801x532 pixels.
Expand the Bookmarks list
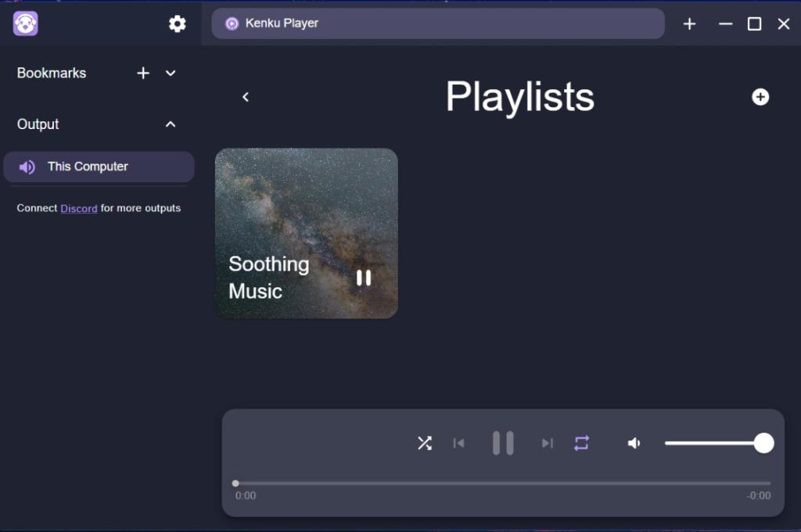coord(171,73)
